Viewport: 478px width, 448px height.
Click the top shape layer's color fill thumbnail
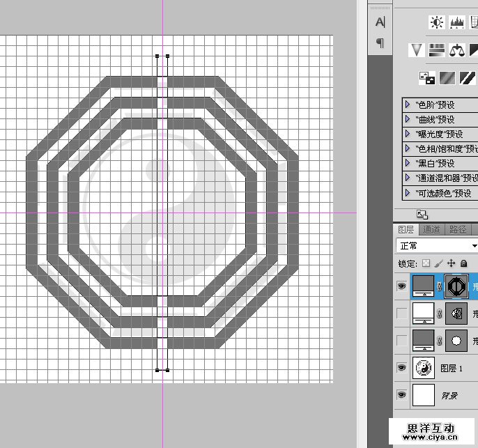424,286
